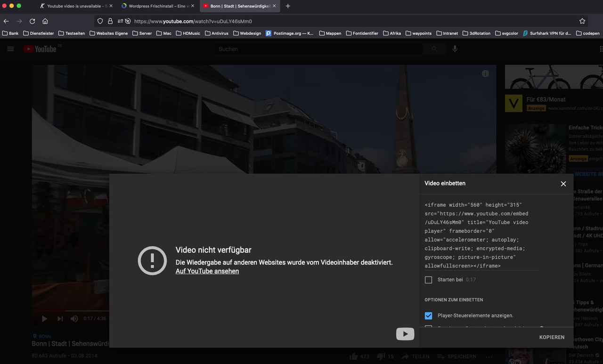Click SPEICHERN to save to playlist
This screenshot has height=364, width=603.
tap(456, 356)
